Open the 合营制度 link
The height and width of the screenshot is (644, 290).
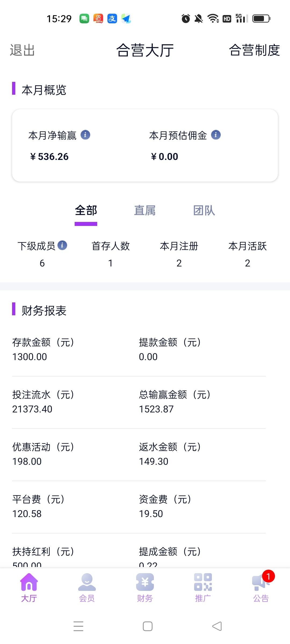[254, 50]
